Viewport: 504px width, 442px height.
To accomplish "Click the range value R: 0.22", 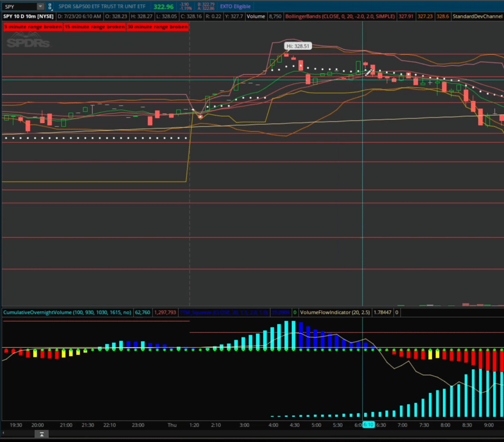I will click(214, 16).
